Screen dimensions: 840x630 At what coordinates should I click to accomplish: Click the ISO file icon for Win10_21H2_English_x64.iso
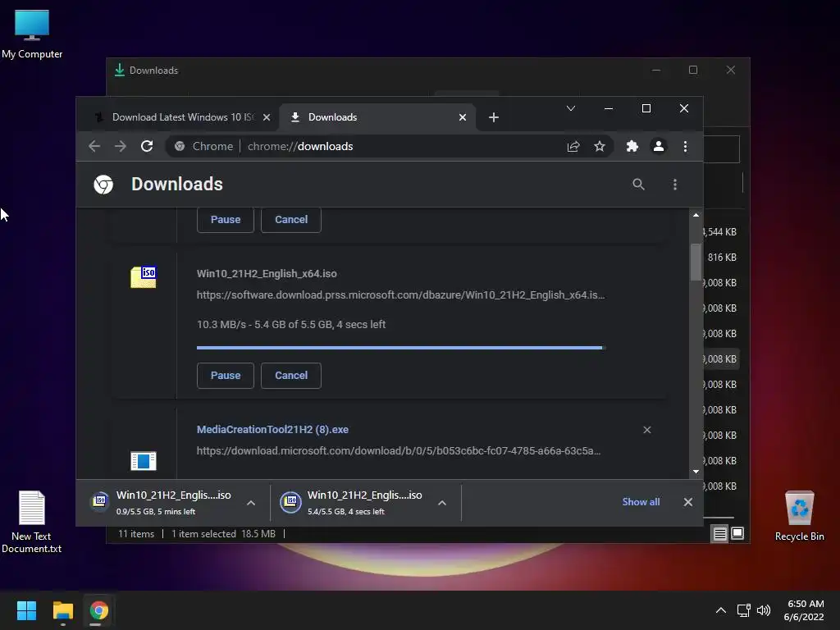click(144, 277)
